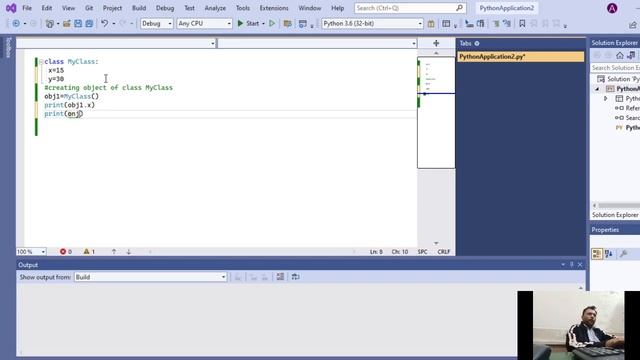Open the Any CPU platform dropdown
This screenshot has width=640, height=360.
click(204, 24)
